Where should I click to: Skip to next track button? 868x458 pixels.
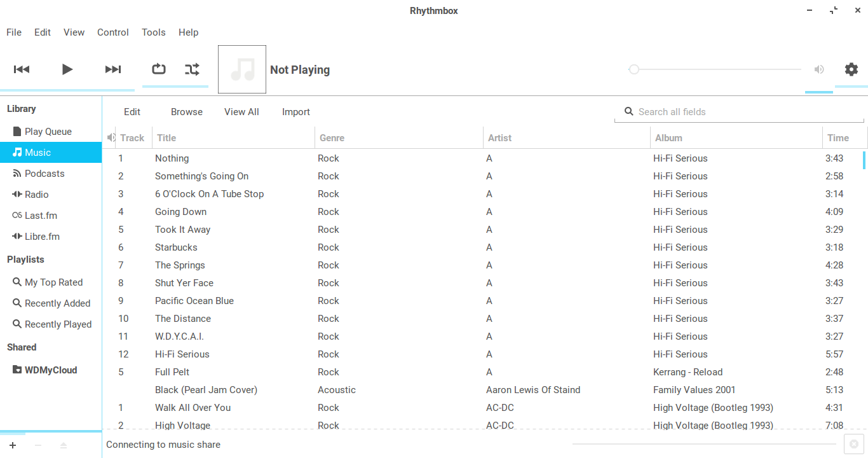[113, 69]
